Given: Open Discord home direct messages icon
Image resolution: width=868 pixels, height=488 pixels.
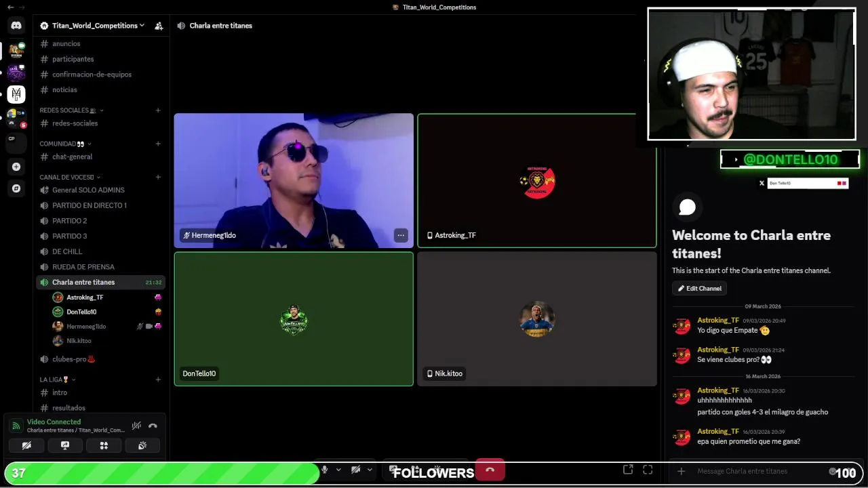Looking at the screenshot, I should coord(16,25).
